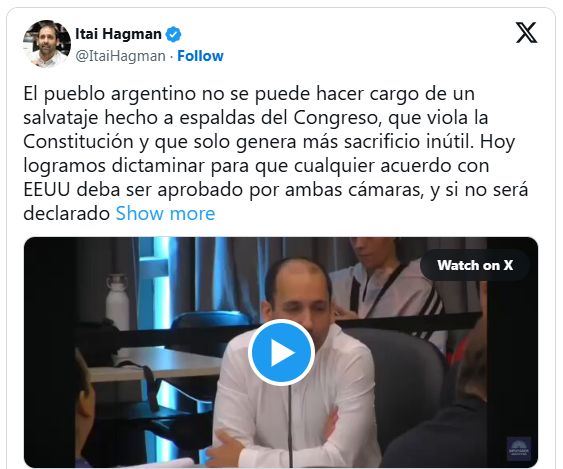Expand the tweet text with Show more
Viewport: 563px width, 469px height.
[166, 214]
